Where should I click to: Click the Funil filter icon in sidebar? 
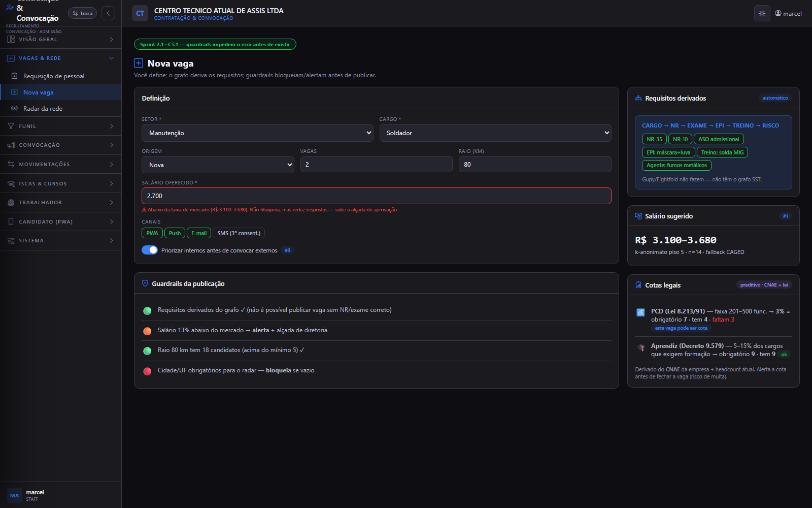[11, 126]
